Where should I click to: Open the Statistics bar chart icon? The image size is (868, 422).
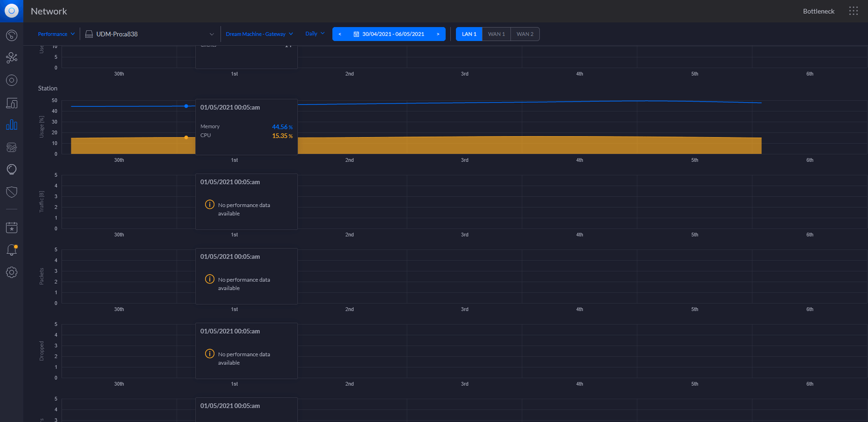(12, 125)
